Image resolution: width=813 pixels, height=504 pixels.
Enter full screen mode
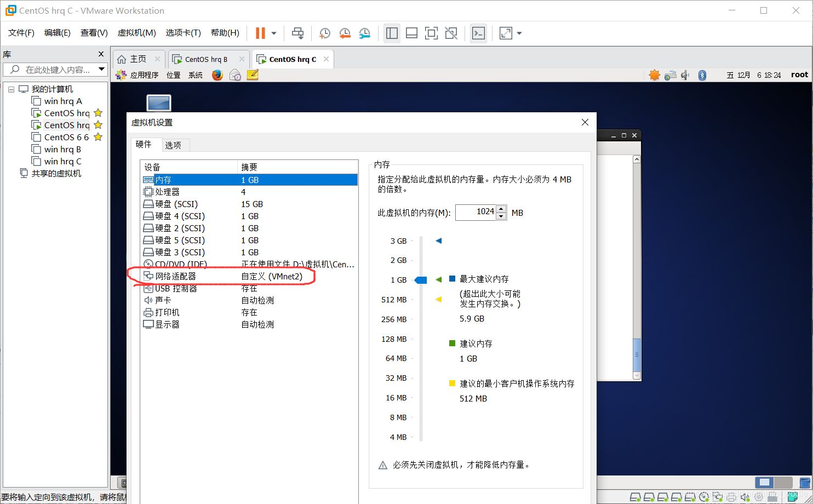(x=431, y=33)
